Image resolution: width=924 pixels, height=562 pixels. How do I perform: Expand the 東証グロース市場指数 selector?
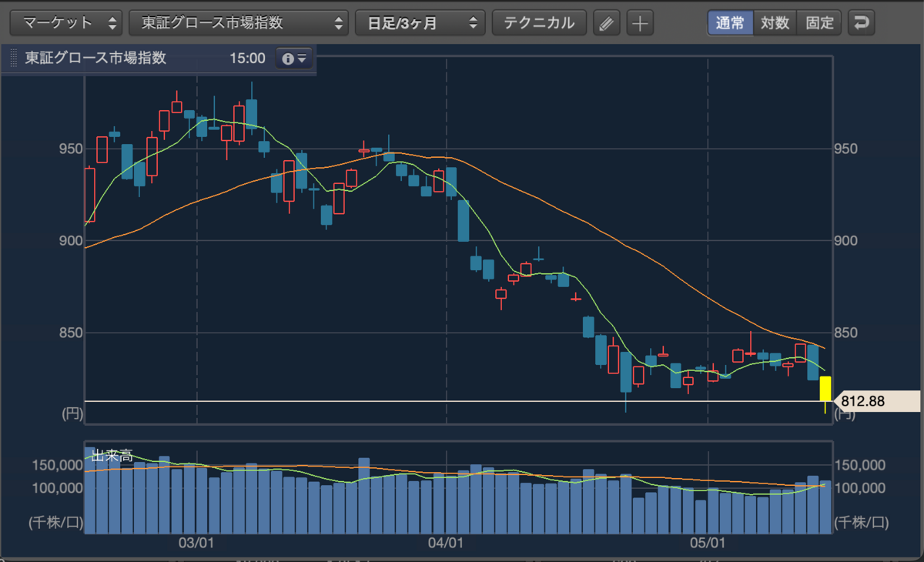coord(239,23)
